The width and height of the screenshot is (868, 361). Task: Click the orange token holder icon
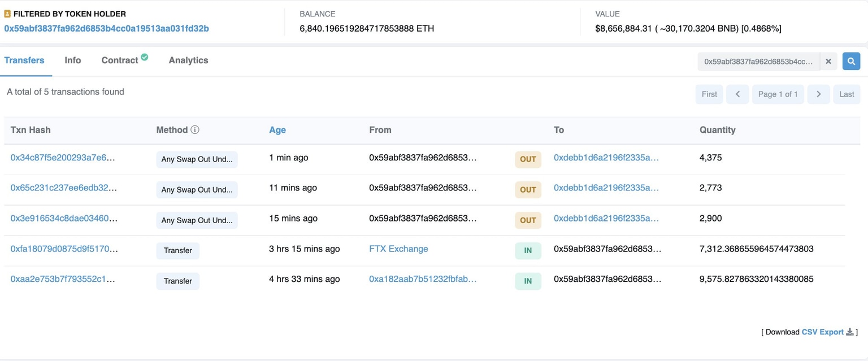click(x=8, y=13)
